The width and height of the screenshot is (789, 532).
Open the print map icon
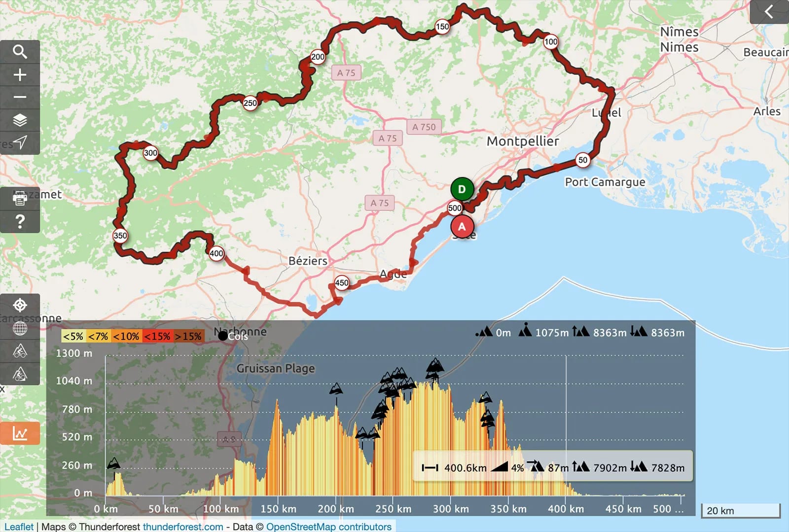point(20,199)
